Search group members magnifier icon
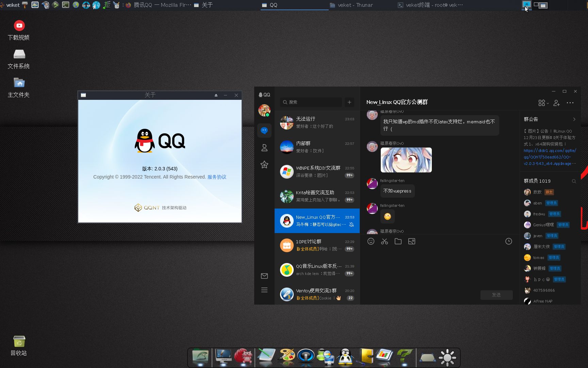This screenshot has height=368, width=588. [574, 181]
